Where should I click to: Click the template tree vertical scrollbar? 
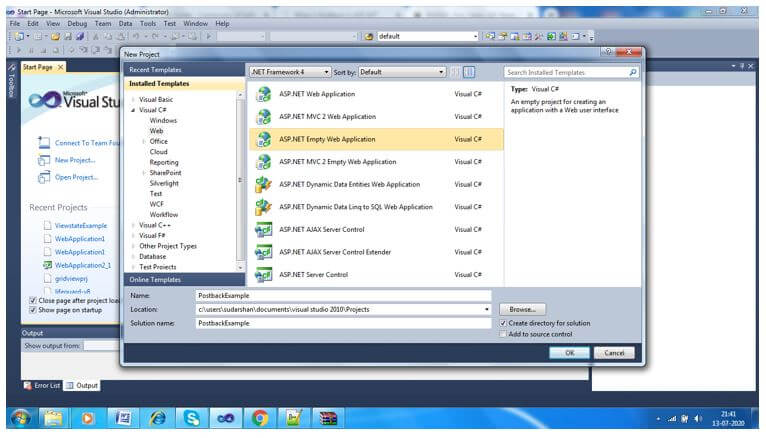click(240, 181)
